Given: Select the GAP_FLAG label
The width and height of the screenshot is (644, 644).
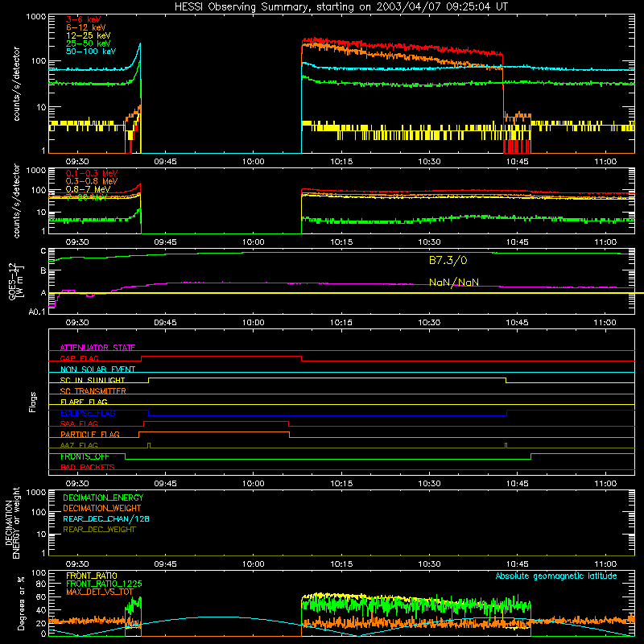Looking at the screenshot, I should 79,358.
